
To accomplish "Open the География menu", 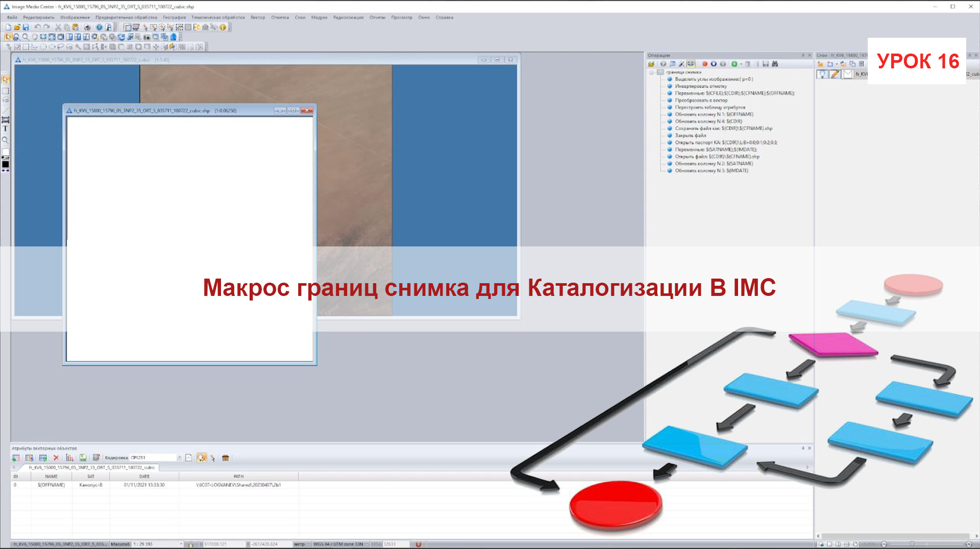I will (175, 17).
